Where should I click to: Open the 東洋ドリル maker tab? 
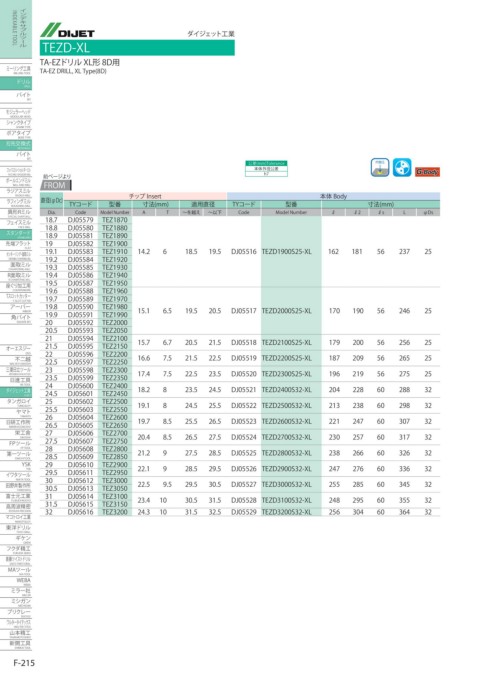point(16,528)
